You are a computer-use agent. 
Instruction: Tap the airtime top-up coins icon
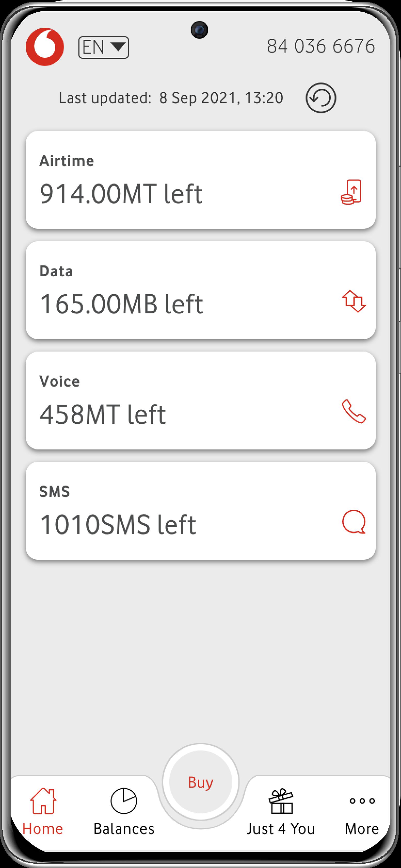tap(351, 192)
